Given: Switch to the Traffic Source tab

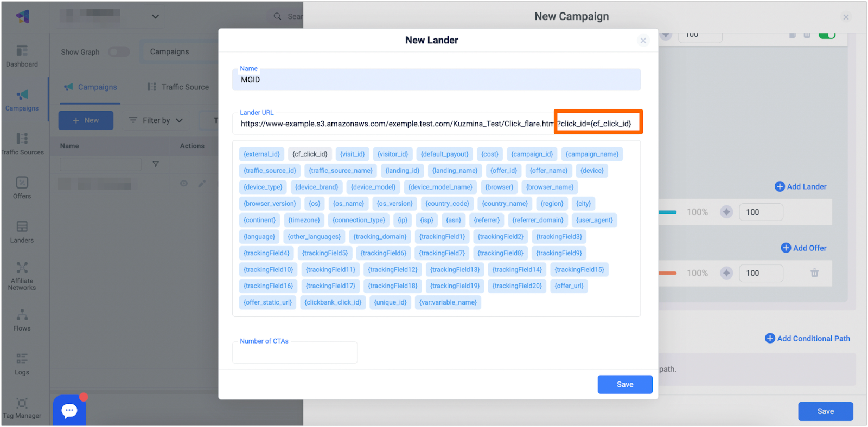Looking at the screenshot, I should tap(178, 87).
